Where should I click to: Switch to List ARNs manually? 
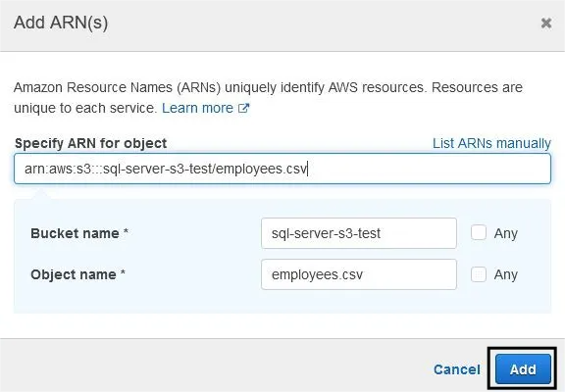[x=491, y=143]
